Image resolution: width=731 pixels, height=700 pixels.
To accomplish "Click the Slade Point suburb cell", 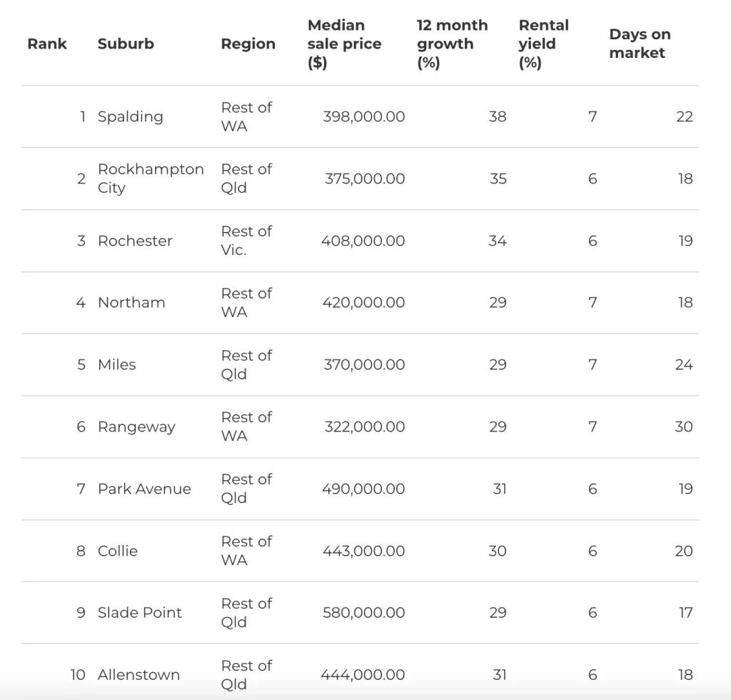I will click(140, 612).
